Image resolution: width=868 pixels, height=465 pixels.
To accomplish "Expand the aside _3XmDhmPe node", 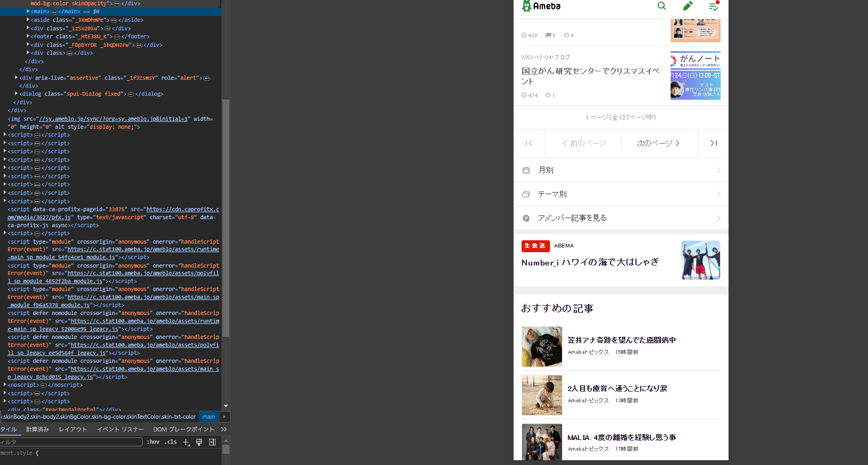I will tap(28, 20).
